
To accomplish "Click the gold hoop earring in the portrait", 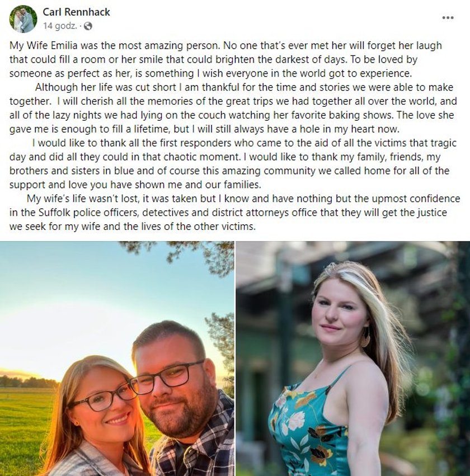I will [x=365, y=338].
